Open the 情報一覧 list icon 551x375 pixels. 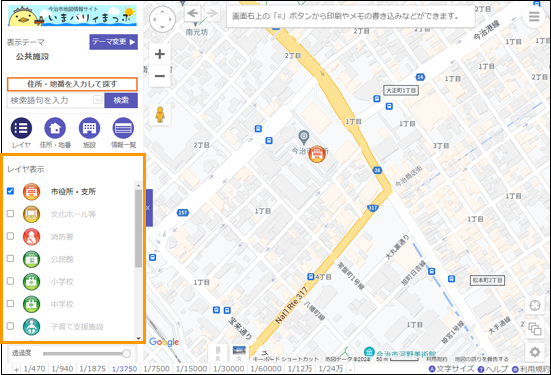[123, 128]
